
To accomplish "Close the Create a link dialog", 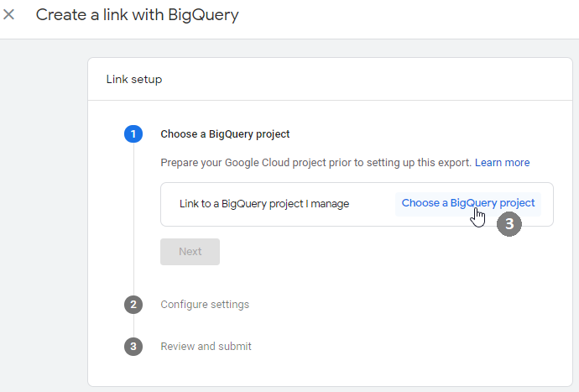I will point(9,15).
